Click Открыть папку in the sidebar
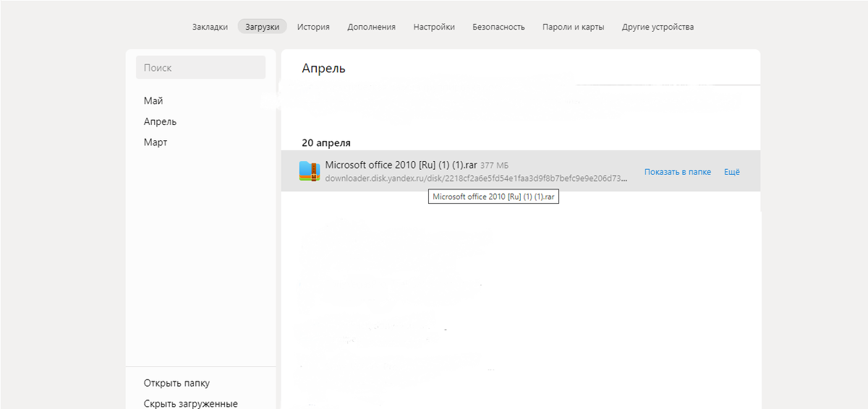The width and height of the screenshot is (868, 409). [x=176, y=383]
